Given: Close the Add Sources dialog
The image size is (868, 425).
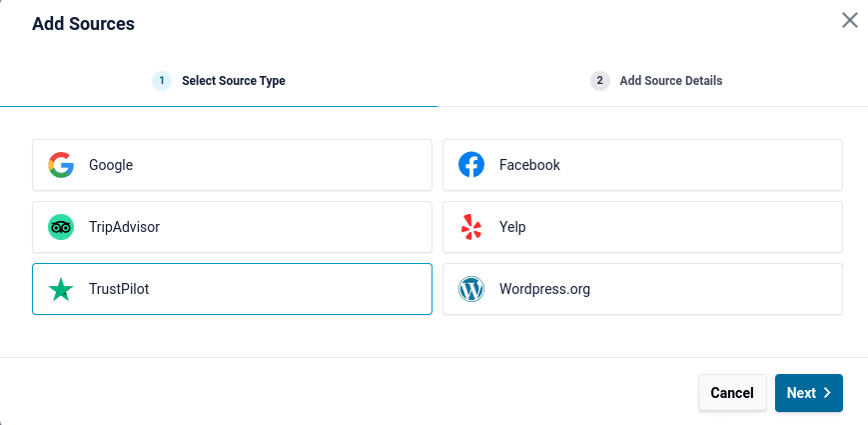Looking at the screenshot, I should pyautogui.click(x=850, y=20).
